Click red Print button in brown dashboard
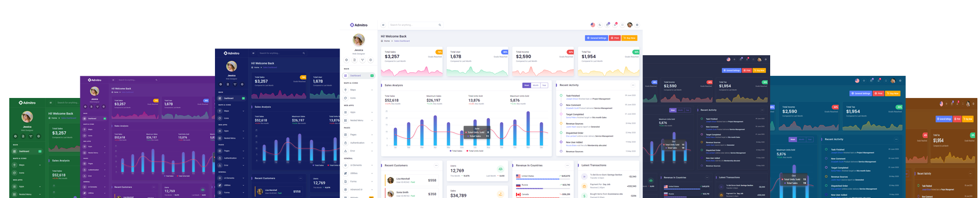This screenshot has width=980, height=198. click(x=957, y=119)
